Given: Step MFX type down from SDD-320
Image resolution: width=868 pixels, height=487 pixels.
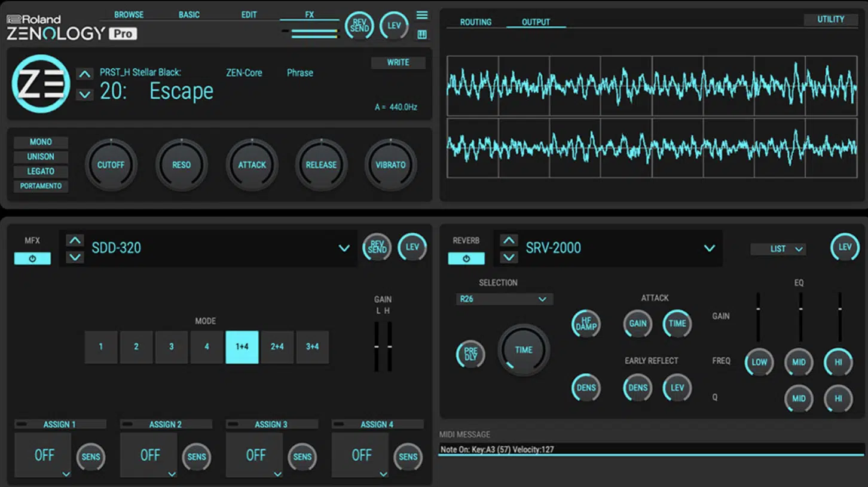Looking at the screenshot, I should [75, 257].
